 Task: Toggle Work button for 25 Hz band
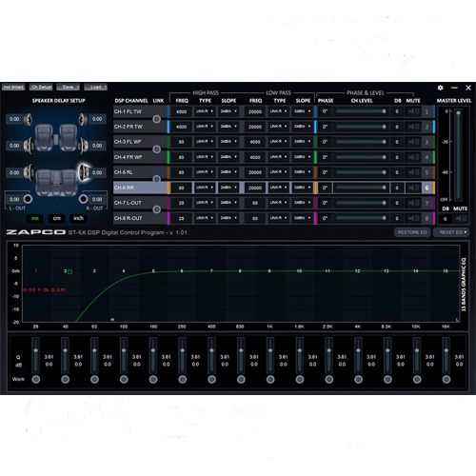coord(36,379)
